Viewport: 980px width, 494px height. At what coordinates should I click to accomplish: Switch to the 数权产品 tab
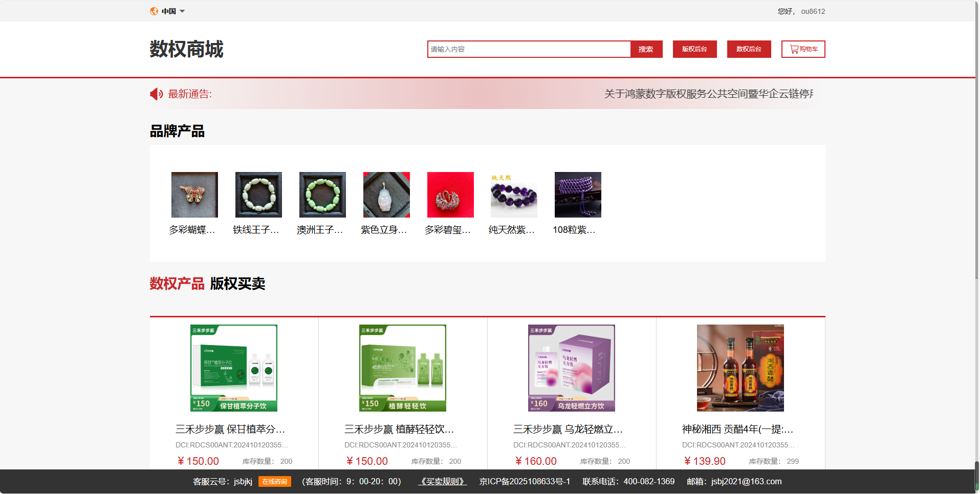coord(177,284)
